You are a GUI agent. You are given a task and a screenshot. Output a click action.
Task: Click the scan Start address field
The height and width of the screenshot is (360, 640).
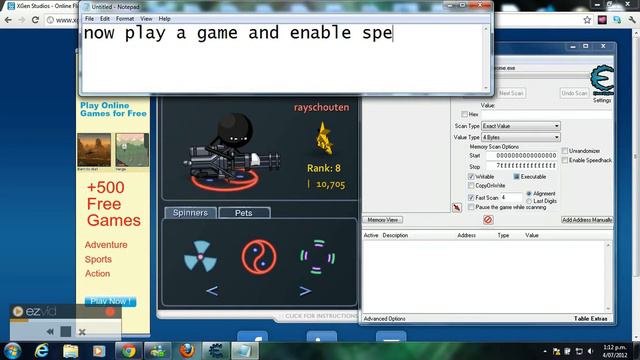coord(522,156)
